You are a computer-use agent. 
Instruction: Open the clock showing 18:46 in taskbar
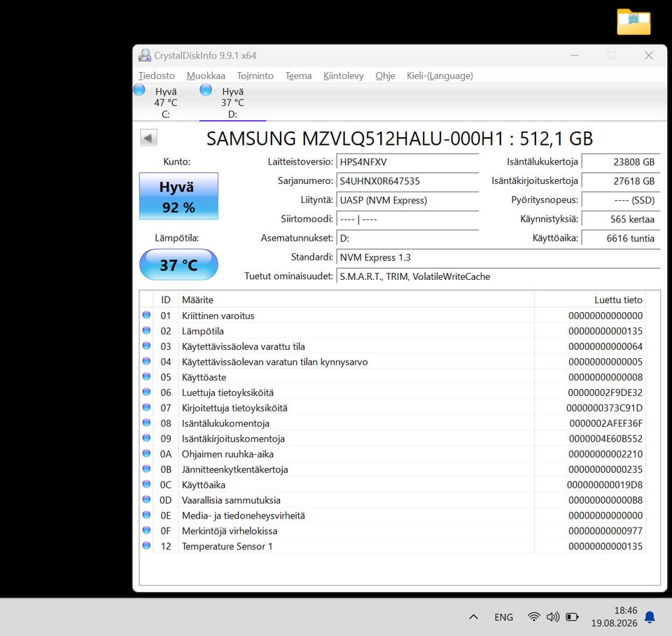(x=614, y=616)
